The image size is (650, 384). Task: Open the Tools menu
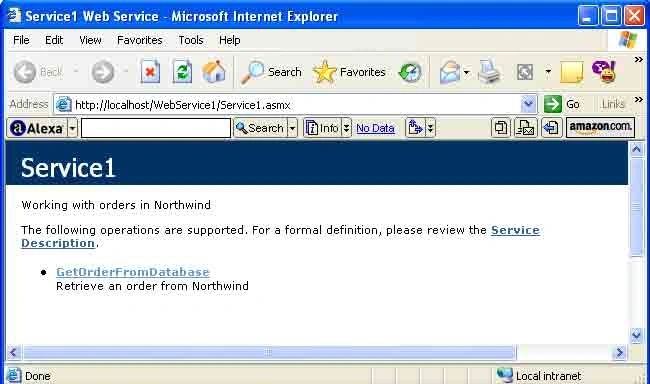point(191,40)
